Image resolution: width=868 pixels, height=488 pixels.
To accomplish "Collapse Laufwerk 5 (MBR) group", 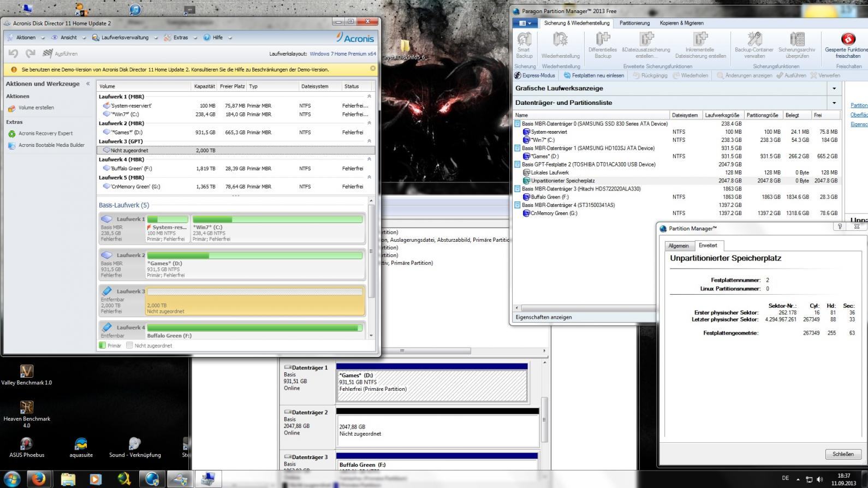I will pyautogui.click(x=369, y=177).
